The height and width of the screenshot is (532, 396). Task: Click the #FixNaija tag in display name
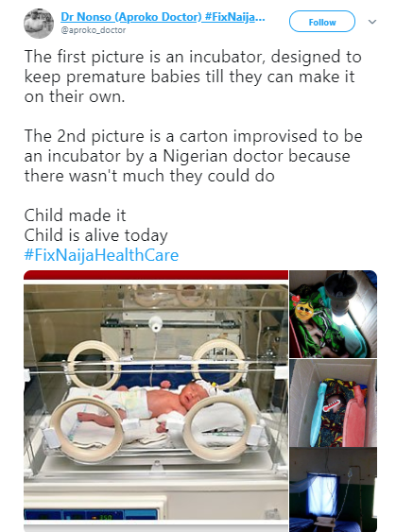pyautogui.click(x=234, y=17)
